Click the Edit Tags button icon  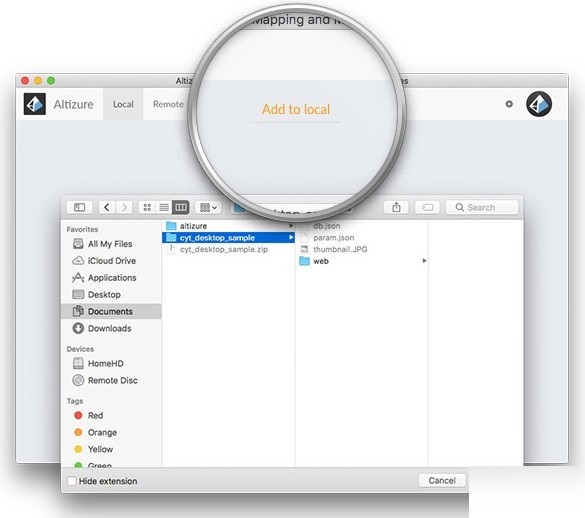point(428,207)
